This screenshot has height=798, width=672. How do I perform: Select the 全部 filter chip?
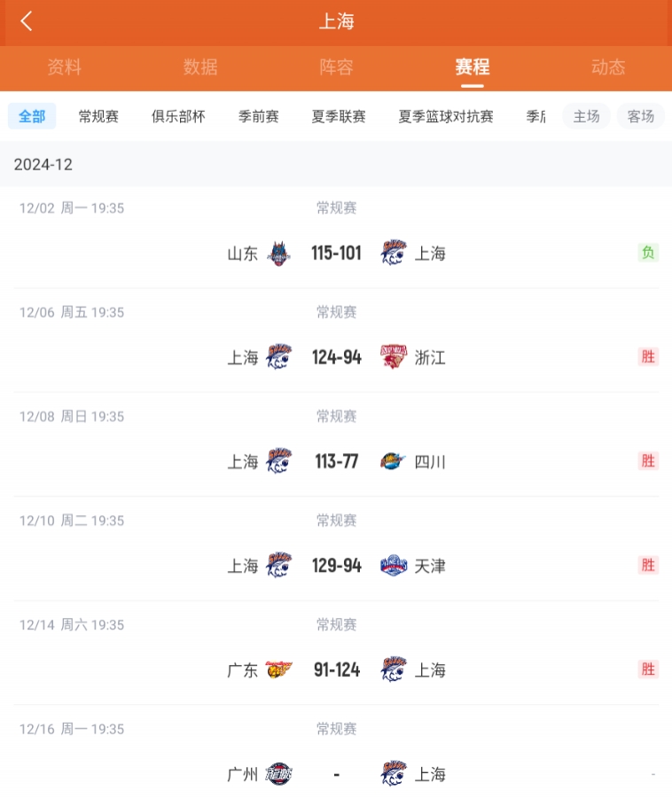[x=32, y=116]
